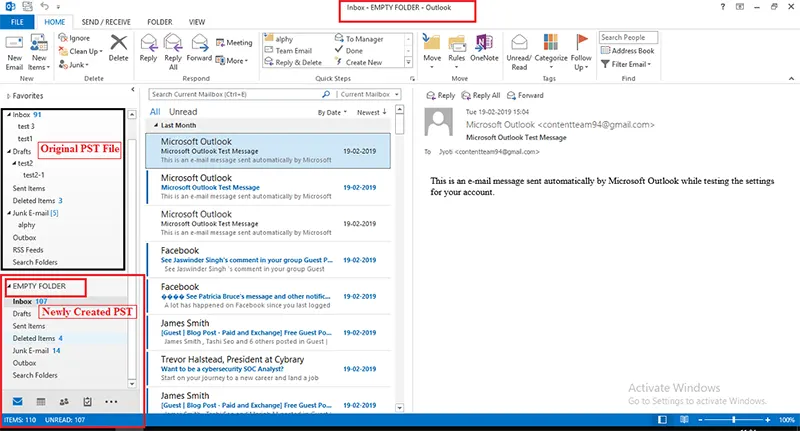Open the By Date sort dropdown

tap(332, 112)
